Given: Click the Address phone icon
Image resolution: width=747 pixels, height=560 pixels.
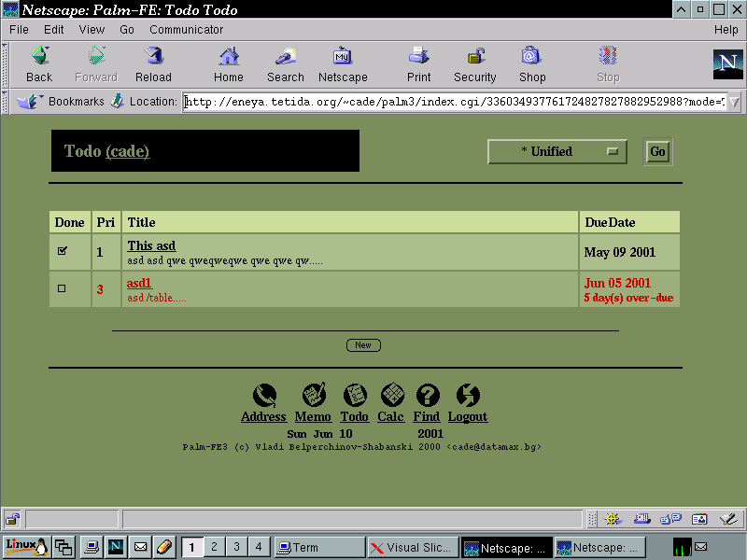Looking at the screenshot, I should point(264,395).
